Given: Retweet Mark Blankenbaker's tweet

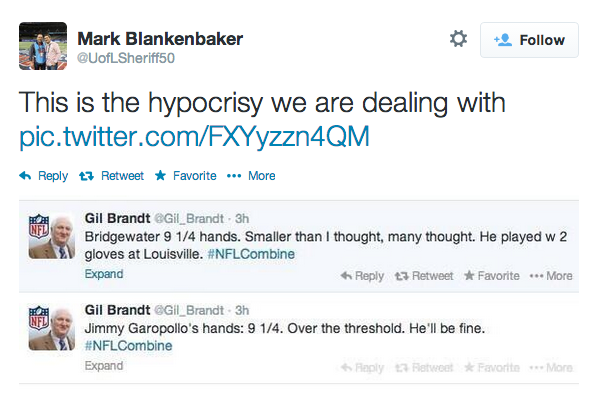Looking at the screenshot, I should (x=110, y=176).
